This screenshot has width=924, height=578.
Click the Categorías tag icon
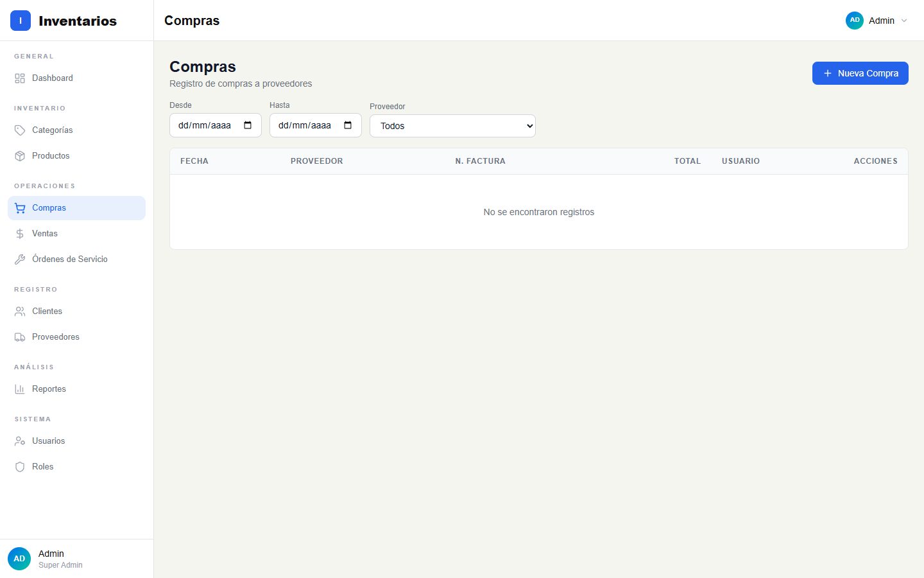[x=20, y=130]
